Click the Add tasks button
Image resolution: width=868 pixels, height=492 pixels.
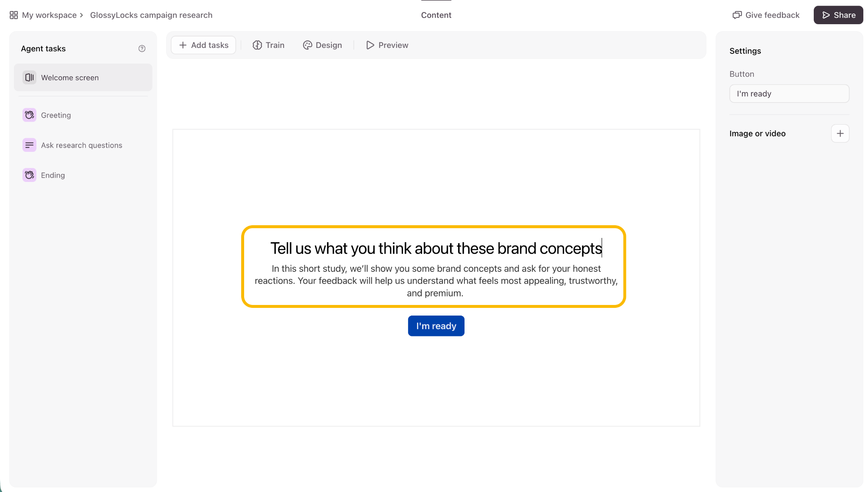(203, 45)
